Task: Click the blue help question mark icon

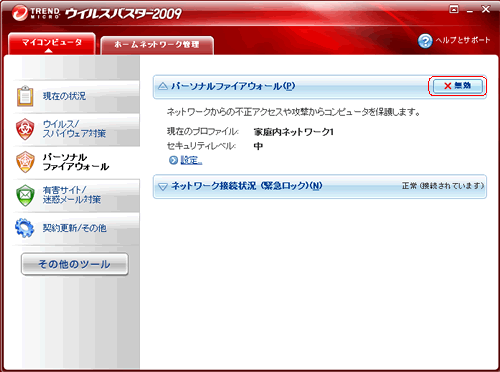Action: pos(425,41)
